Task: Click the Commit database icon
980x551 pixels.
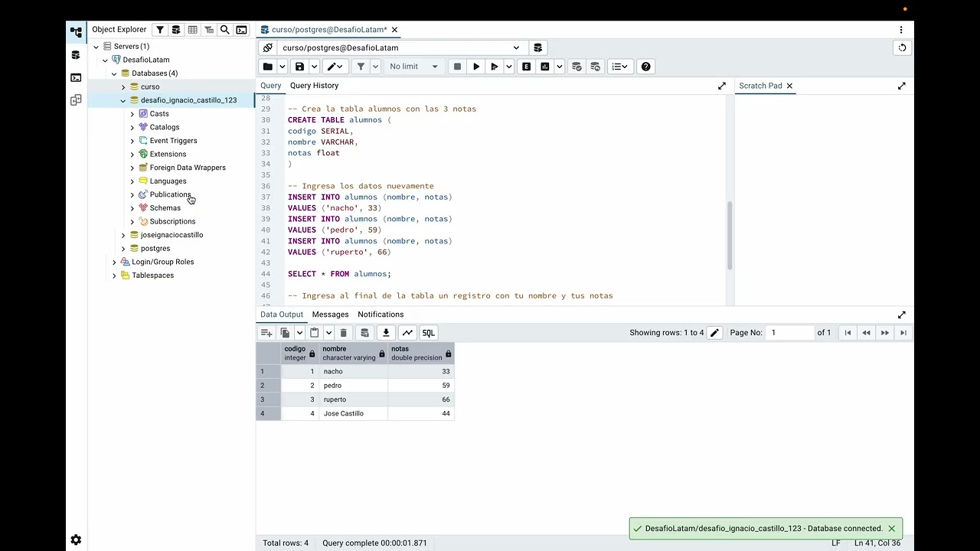Action: click(x=577, y=67)
